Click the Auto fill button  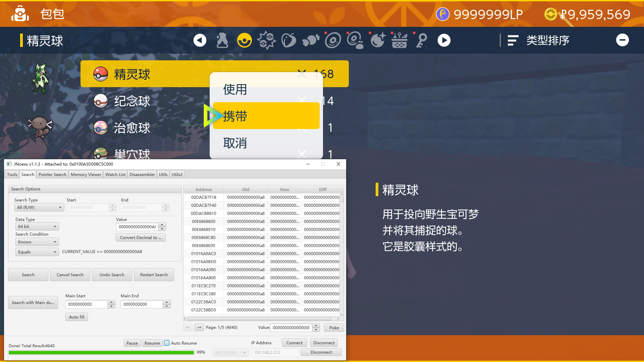point(76,317)
